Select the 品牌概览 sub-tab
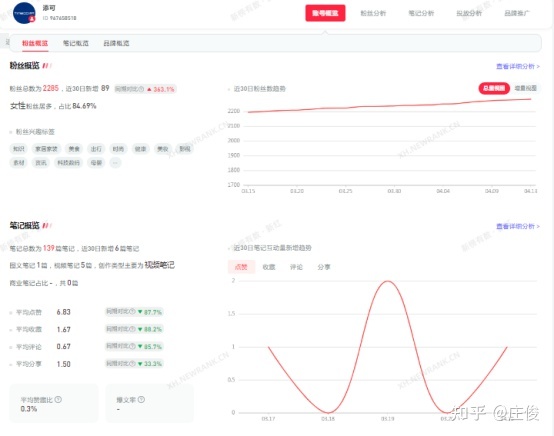 pos(116,43)
